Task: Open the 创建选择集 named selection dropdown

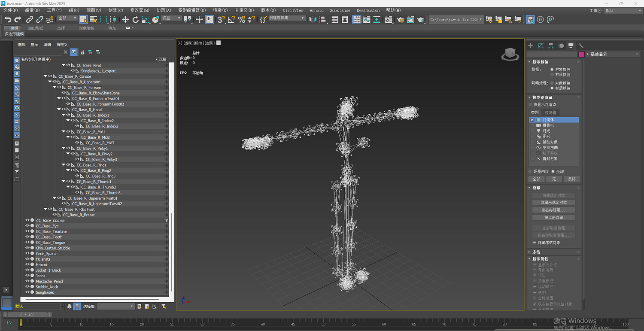Action: [287, 18]
